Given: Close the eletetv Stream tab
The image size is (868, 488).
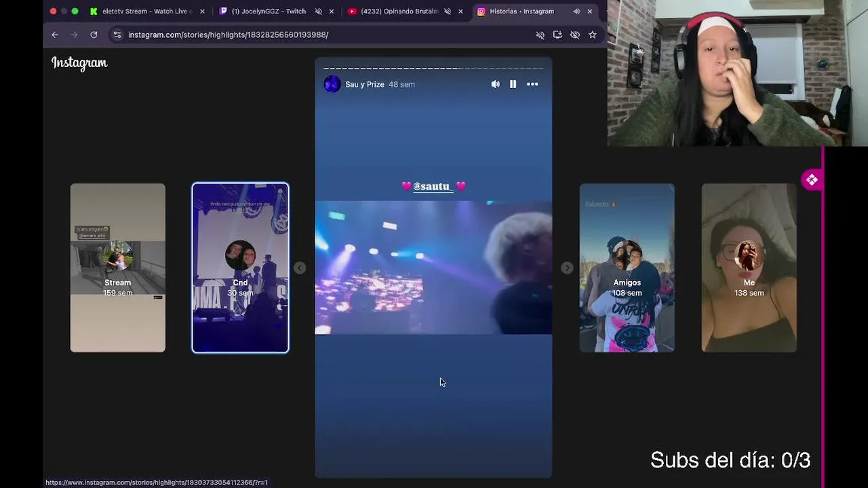Looking at the screenshot, I should click(202, 12).
